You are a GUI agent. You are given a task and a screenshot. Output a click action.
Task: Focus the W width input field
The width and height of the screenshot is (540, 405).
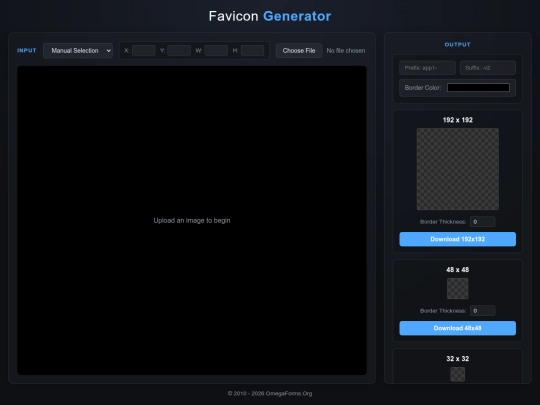216,51
